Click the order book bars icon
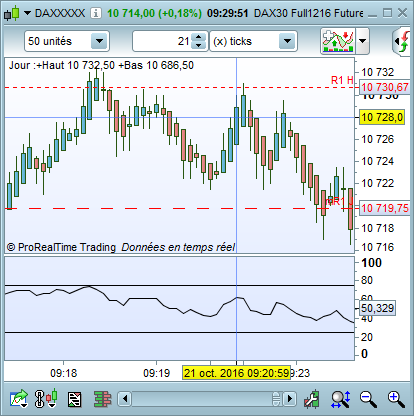Image resolution: width=414 pixels, height=416 pixels. click(x=102, y=399)
